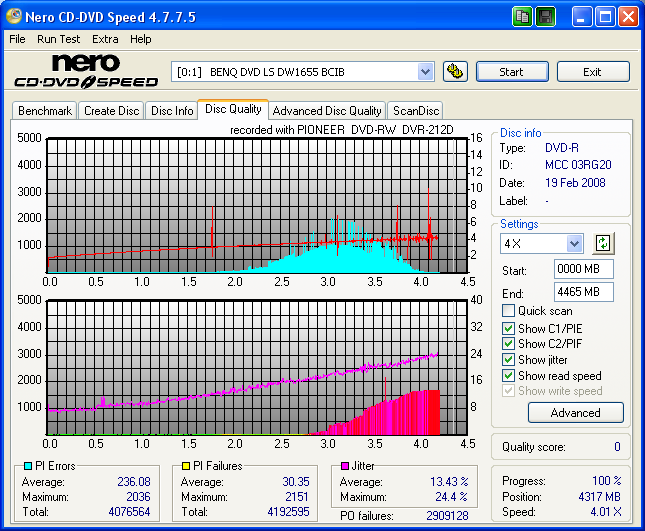Image resolution: width=645 pixels, height=531 pixels.
Task: Uncheck Show C2/PIF option
Action: click(x=508, y=343)
